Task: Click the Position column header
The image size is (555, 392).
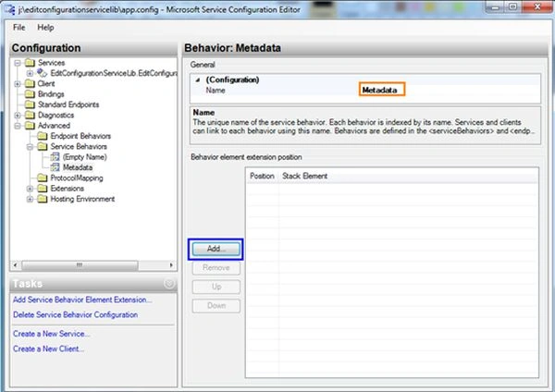Action: [263, 176]
